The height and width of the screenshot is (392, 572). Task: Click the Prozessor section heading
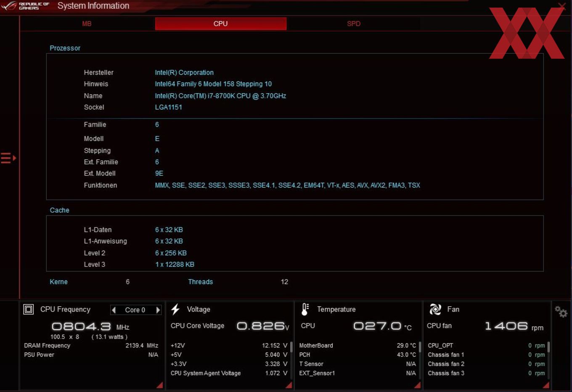65,48
